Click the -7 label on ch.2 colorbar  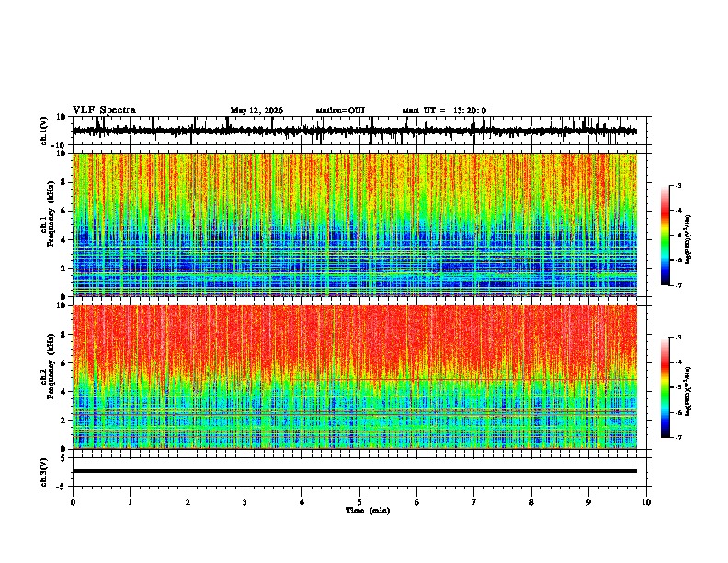click(677, 437)
